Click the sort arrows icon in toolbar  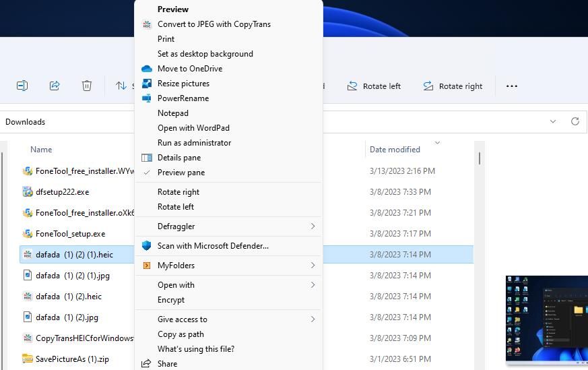pos(121,86)
